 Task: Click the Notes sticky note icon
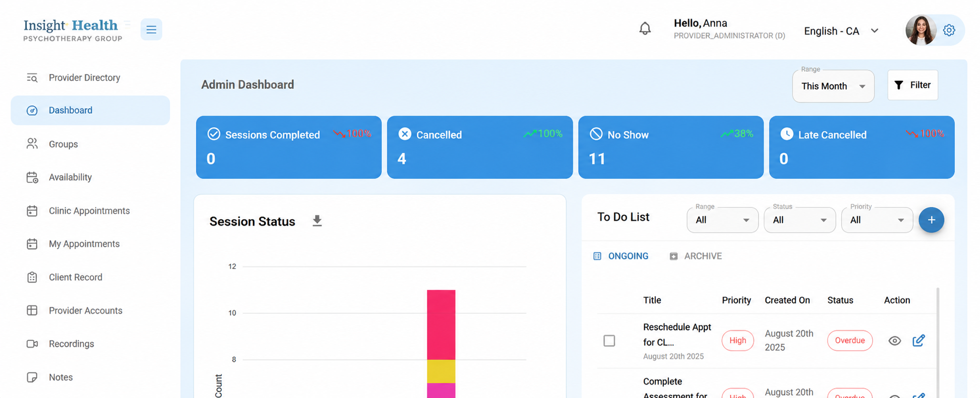pos(32,377)
